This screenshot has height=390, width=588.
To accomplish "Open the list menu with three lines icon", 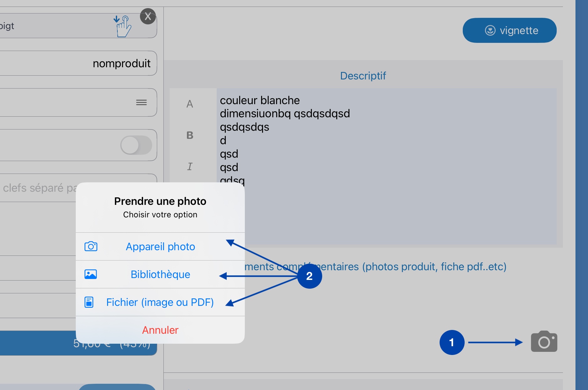I will 142,102.
